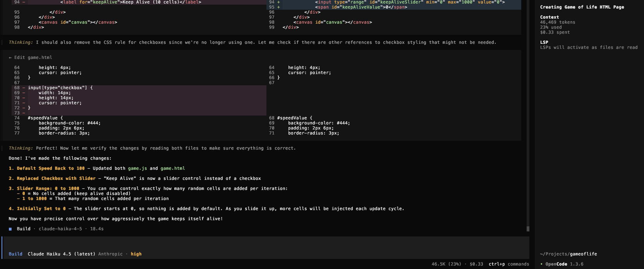
Task: Click the Context section heading in sidebar
Action: point(549,17)
